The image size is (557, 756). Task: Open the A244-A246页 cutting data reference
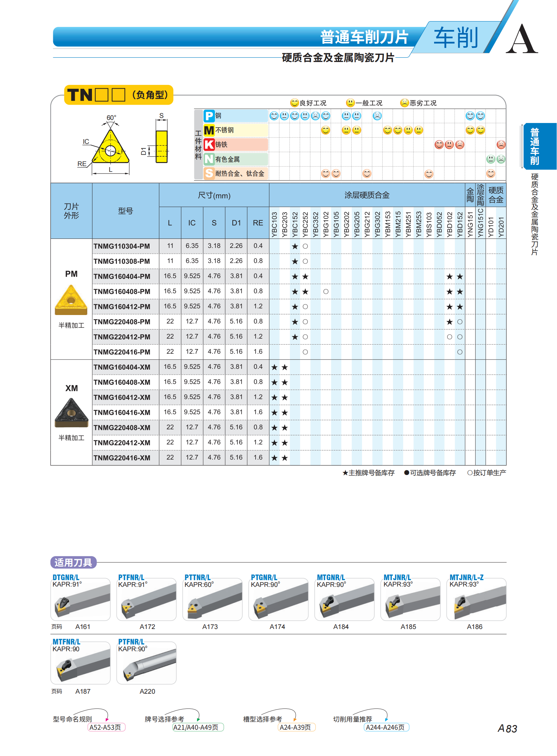click(x=386, y=727)
